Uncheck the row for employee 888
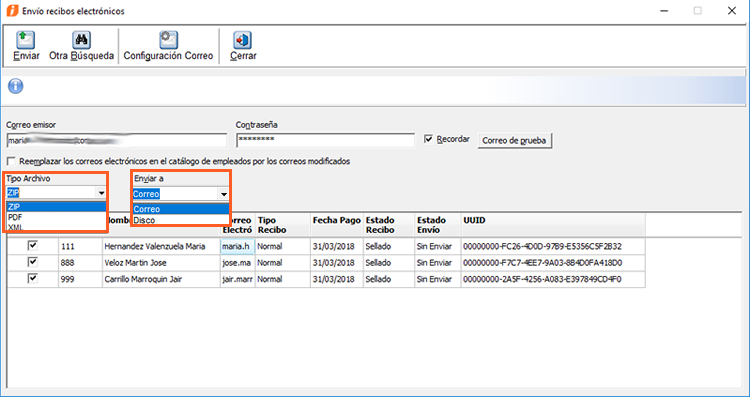Screen dimensions: 752x398 coord(33,262)
